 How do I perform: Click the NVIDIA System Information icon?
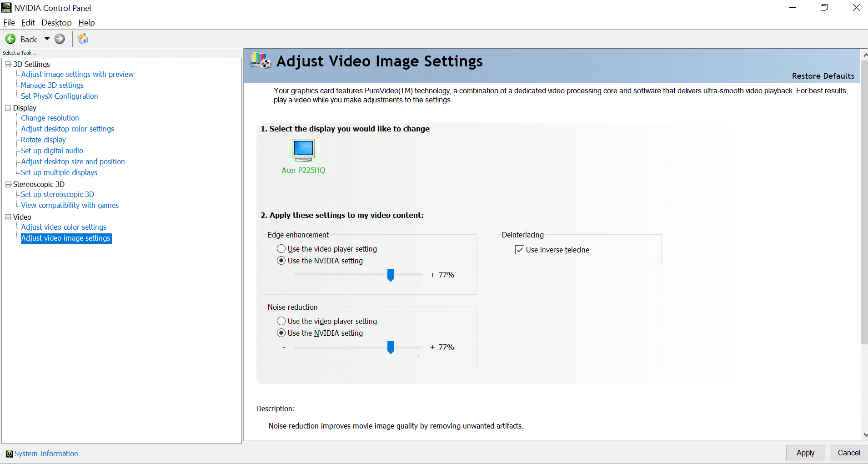[9, 454]
